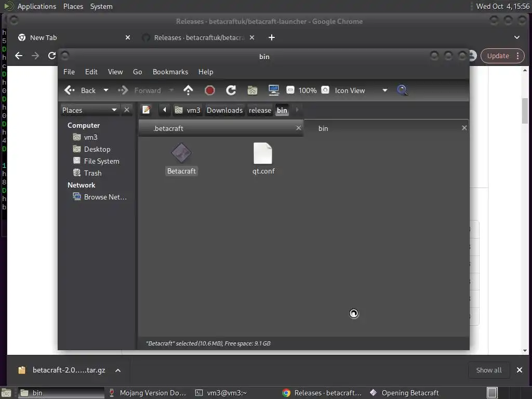Select release in the path bar

[x=260, y=110]
